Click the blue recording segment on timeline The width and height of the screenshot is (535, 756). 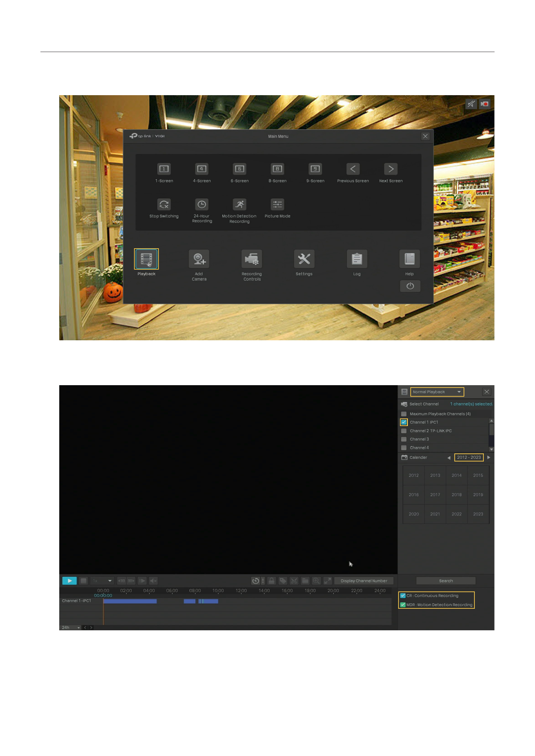click(130, 601)
